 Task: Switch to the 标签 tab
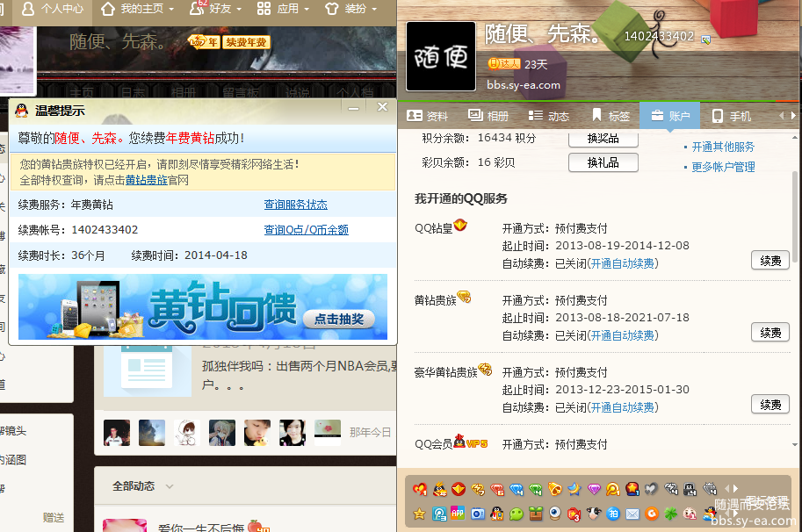(611, 116)
